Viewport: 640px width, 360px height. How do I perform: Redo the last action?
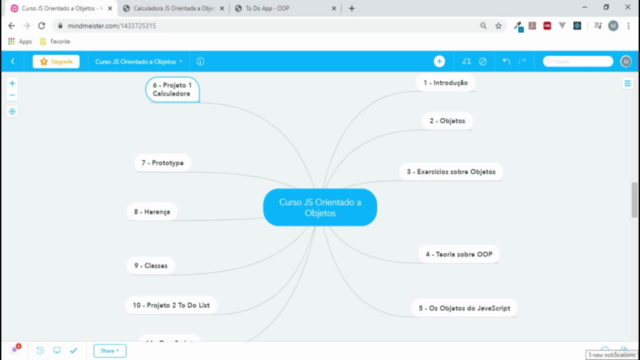(522, 62)
